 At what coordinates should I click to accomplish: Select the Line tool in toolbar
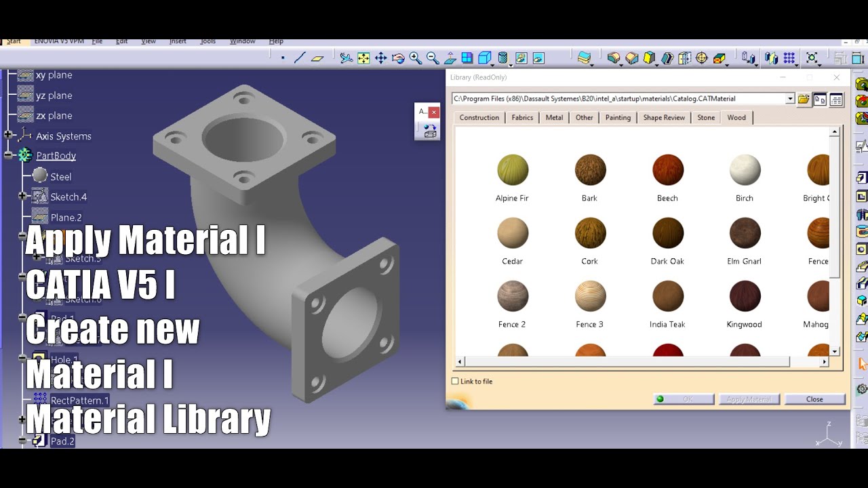click(x=300, y=58)
